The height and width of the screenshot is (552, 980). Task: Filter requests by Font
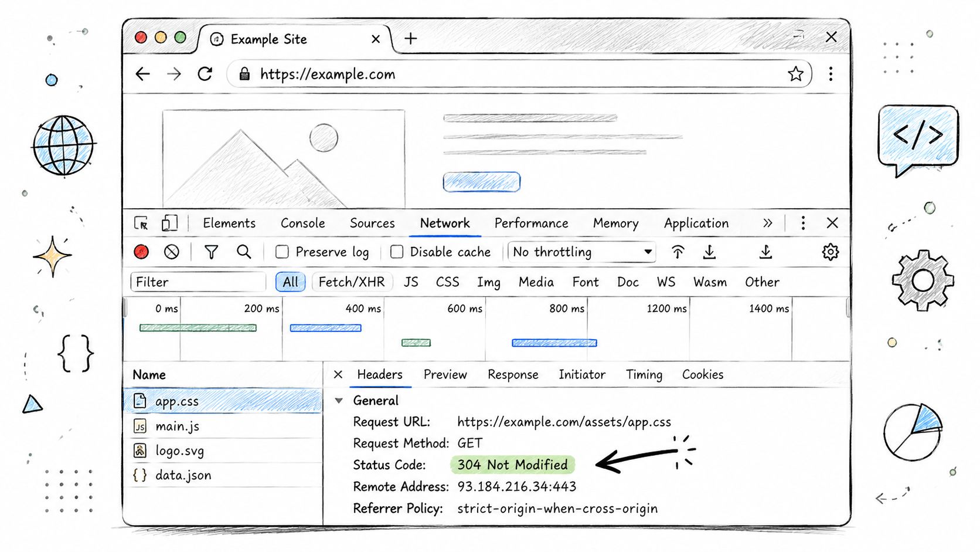point(586,282)
